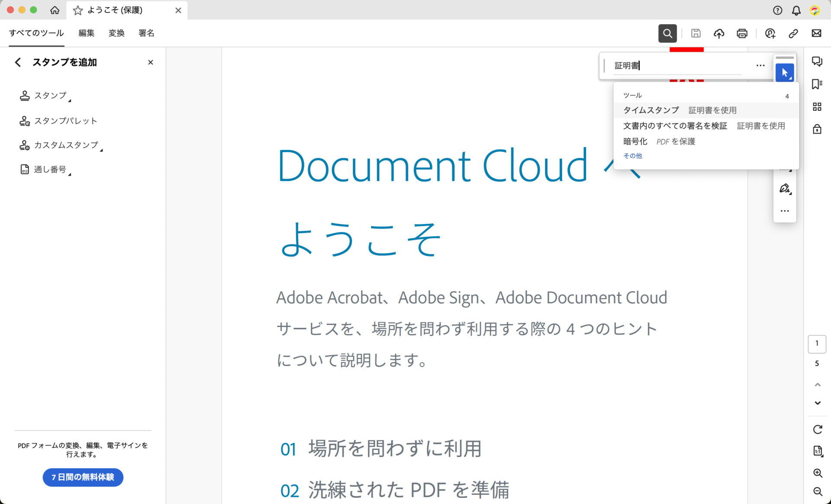Open the comments panel icon
The width and height of the screenshot is (831, 504).
(817, 61)
